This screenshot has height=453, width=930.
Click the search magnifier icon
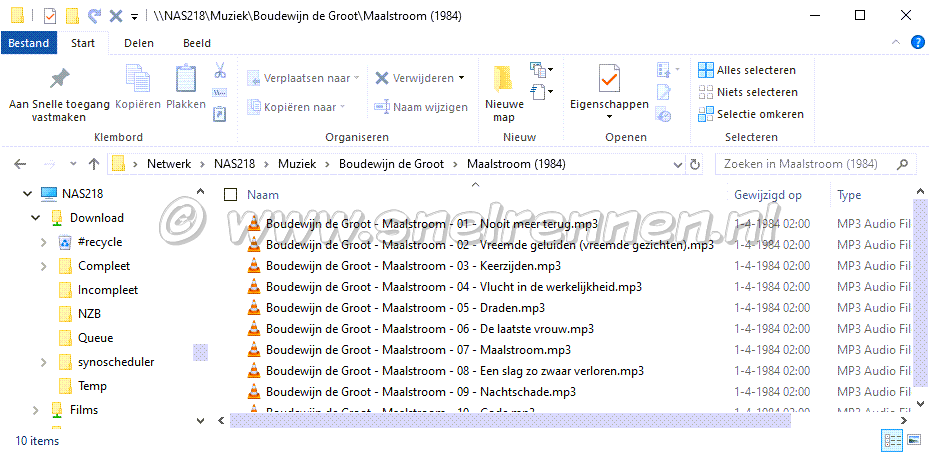[902, 164]
